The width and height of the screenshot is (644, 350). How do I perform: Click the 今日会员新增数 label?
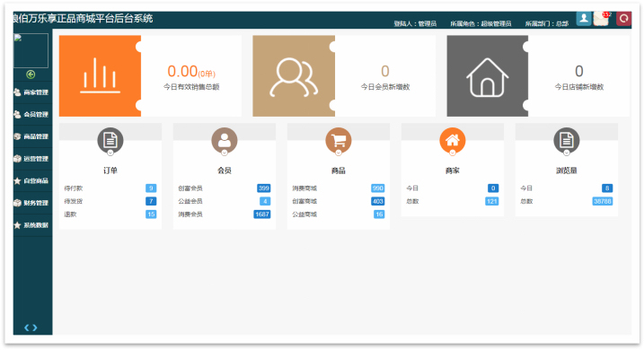click(x=385, y=87)
